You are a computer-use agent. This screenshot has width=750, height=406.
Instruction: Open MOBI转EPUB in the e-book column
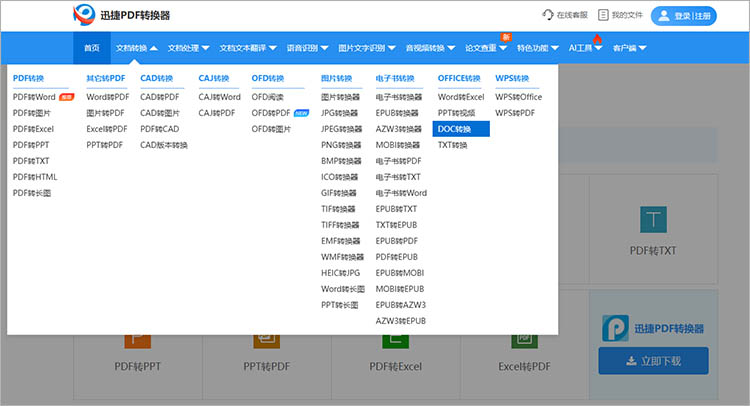(399, 289)
